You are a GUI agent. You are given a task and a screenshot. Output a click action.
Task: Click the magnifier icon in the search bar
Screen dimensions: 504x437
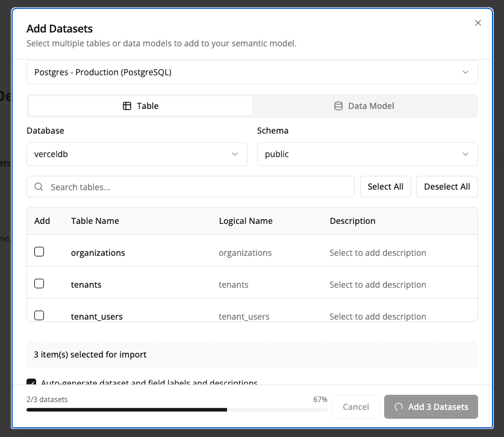pyautogui.click(x=38, y=187)
